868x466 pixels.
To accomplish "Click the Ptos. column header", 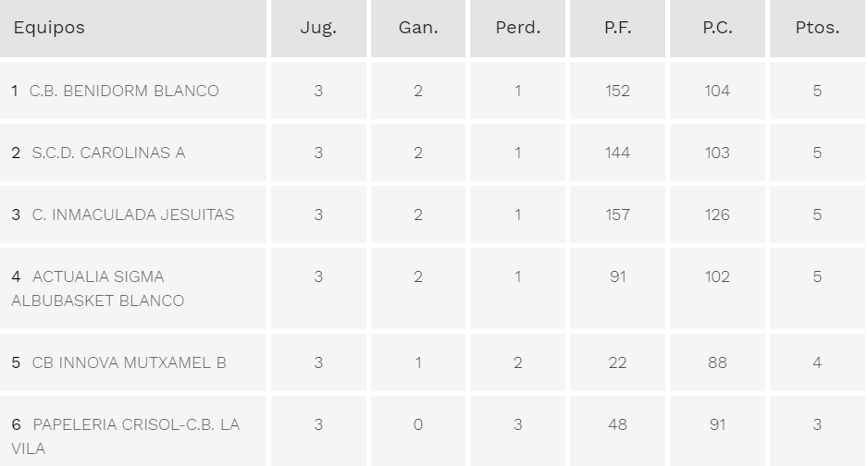I will pyautogui.click(x=817, y=28).
